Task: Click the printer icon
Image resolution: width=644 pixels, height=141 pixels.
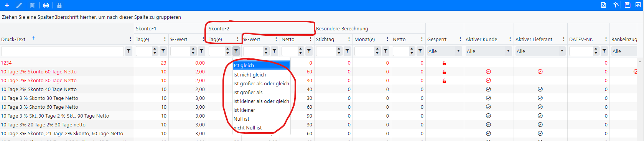Action: click(x=46, y=5)
